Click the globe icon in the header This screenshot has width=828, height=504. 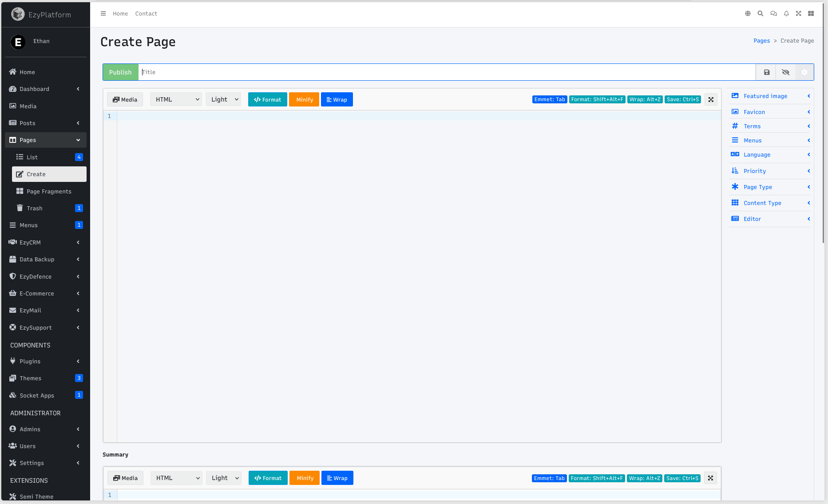pyautogui.click(x=748, y=14)
